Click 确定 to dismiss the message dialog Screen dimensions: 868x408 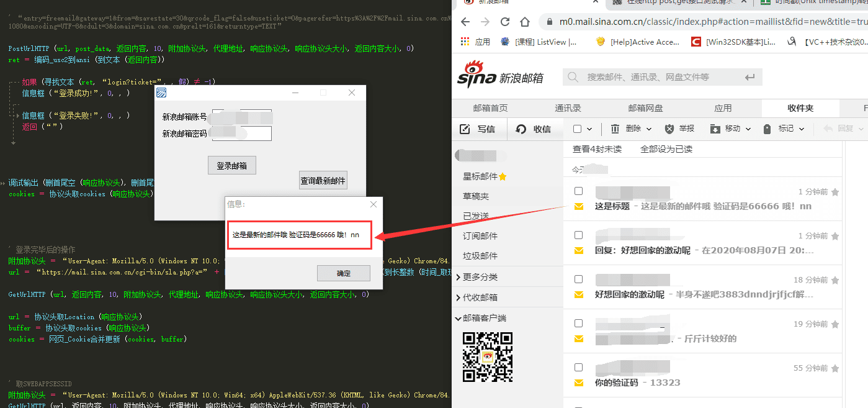(343, 273)
